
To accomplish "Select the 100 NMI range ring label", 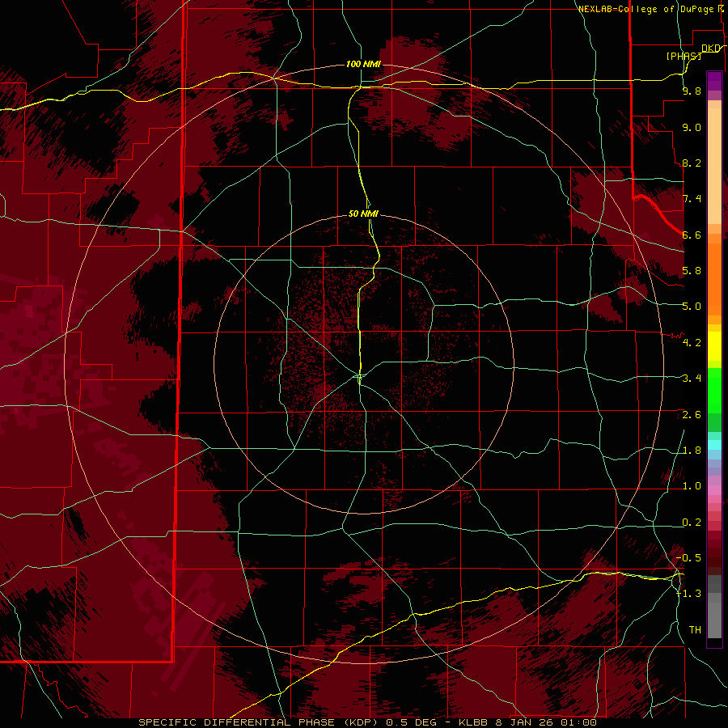I will click(363, 64).
